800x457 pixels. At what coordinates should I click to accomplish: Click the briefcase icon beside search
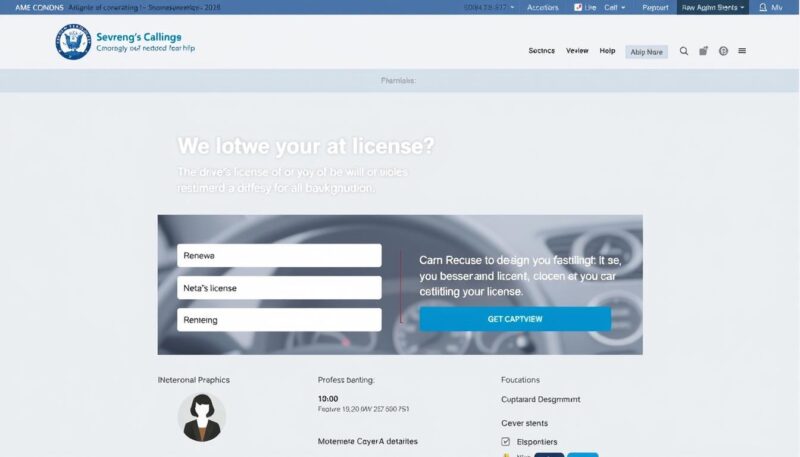[x=703, y=51]
